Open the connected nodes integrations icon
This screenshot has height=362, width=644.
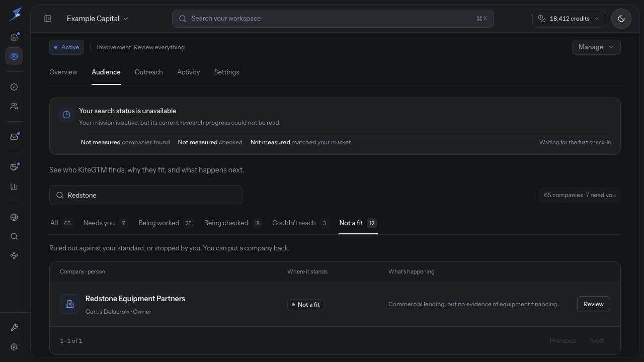(14, 255)
